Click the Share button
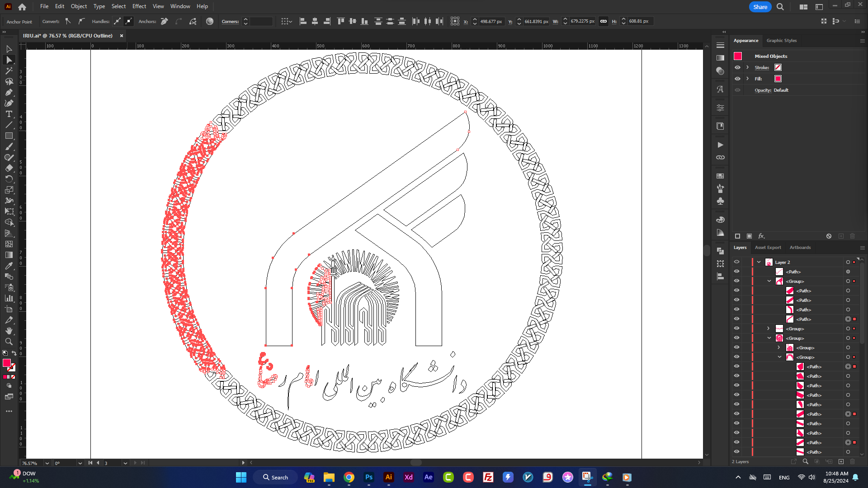868x488 pixels. [760, 7]
